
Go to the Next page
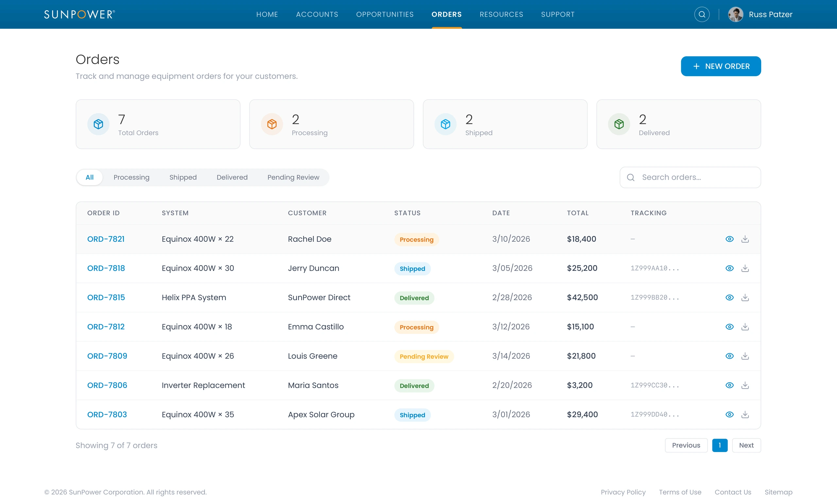(746, 445)
